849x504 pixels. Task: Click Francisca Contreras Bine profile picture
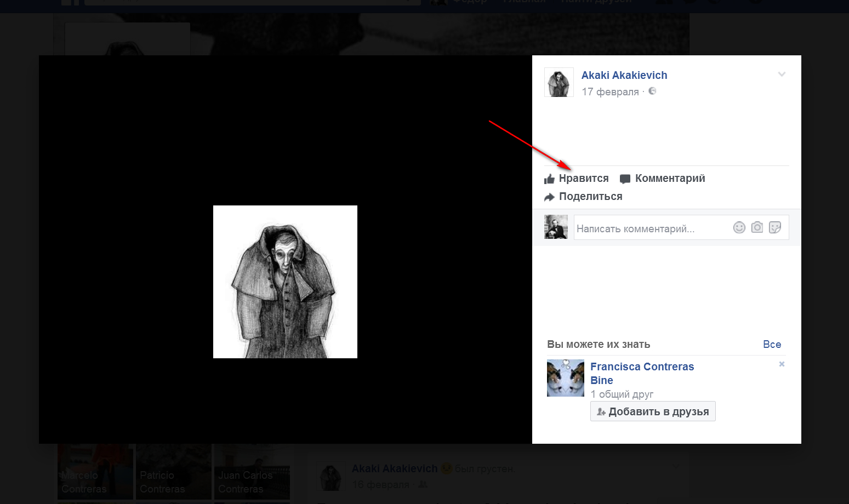(566, 378)
